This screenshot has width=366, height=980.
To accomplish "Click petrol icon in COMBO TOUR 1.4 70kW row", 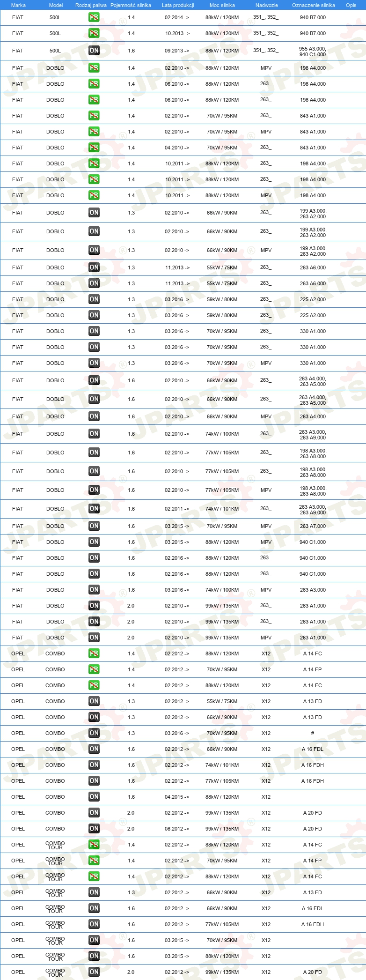I will (94, 861).
